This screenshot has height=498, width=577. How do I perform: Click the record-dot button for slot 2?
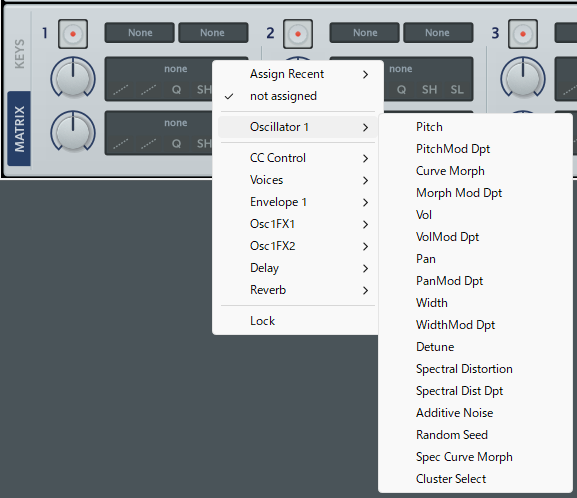(298, 34)
